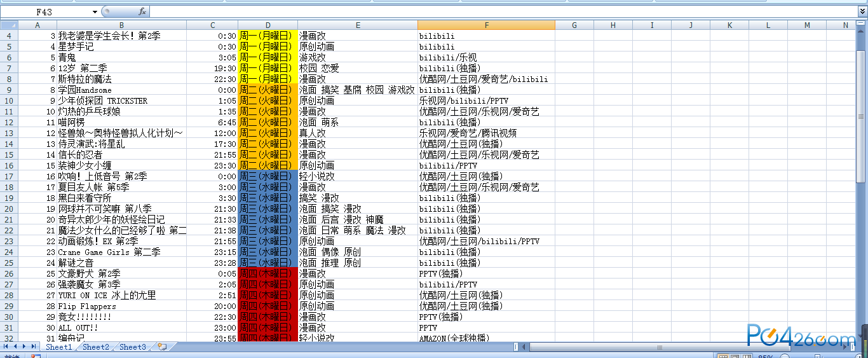Image resolution: width=868 pixels, height=358 pixels.
Task: Click yellow 周一 cell in 青鬼 row
Action: (x=268, y=58)
